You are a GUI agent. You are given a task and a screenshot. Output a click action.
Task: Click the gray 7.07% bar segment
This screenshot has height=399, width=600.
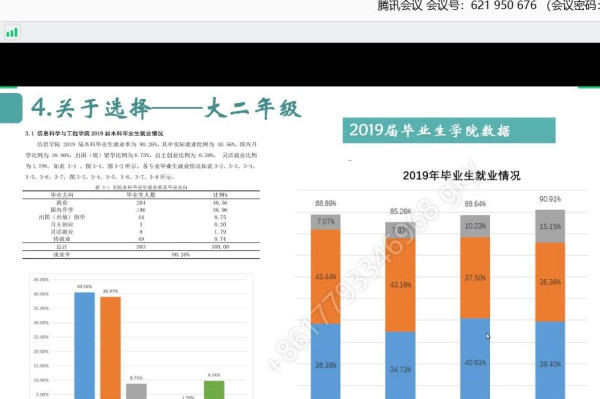[326, 222]
